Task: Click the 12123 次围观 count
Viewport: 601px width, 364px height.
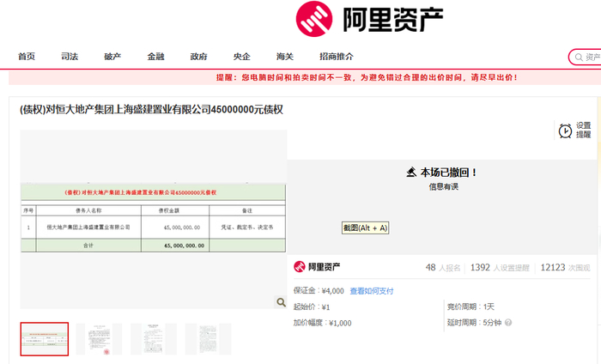Action: coord(565,268)
